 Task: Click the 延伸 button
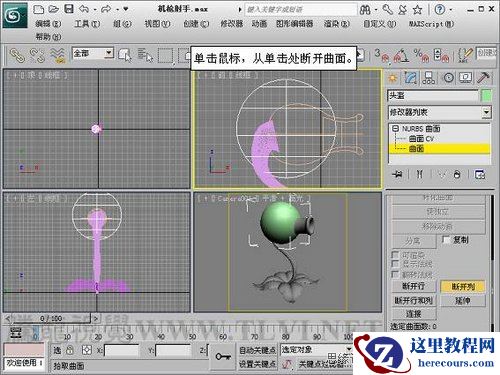463,301
